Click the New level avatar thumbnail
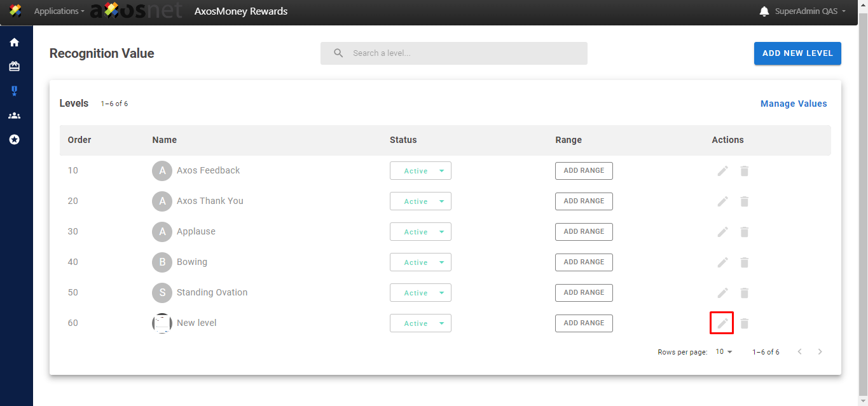868x406 pixels. 162,323
